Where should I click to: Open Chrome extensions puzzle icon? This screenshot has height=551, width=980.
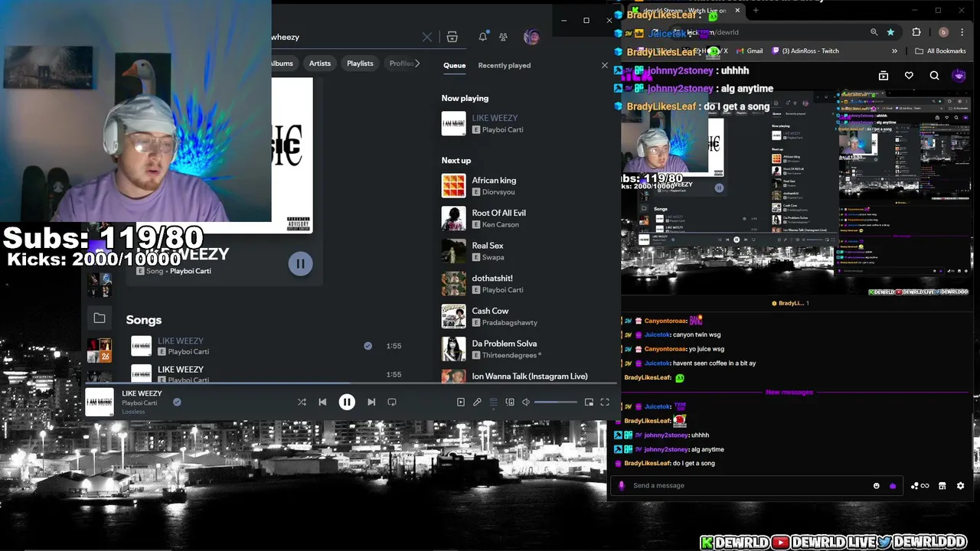[916, 32]
